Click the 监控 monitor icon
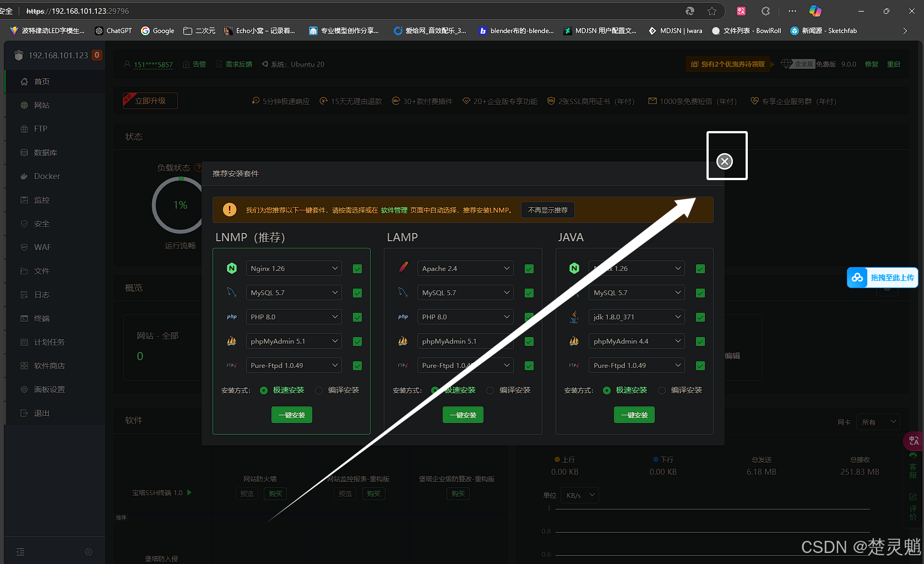This screenshot has height=564, width=924. click(24, 200)
